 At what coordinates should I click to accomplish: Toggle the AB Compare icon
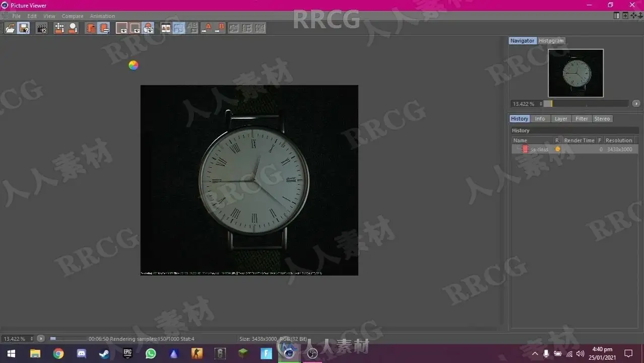(x=166, y=28)
